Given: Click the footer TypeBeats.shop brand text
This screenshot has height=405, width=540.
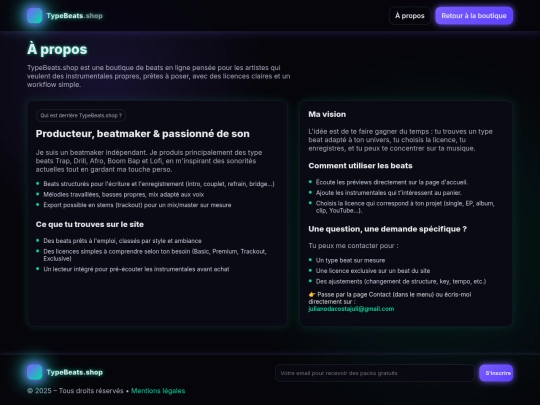Looking at the screenshot, I should [75, 372].
